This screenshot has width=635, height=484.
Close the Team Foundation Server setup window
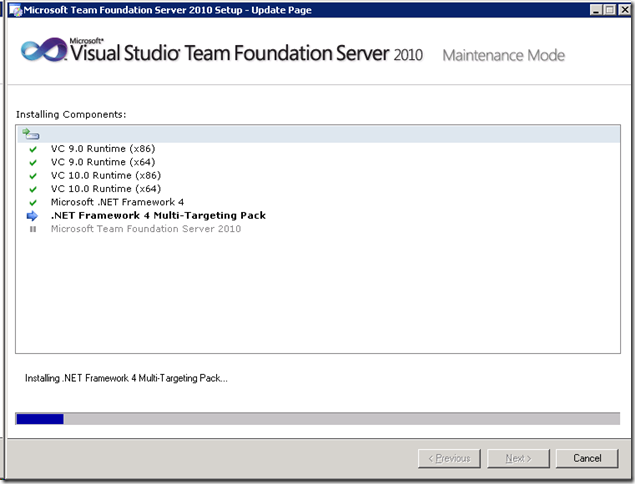[x=624, y=9]
